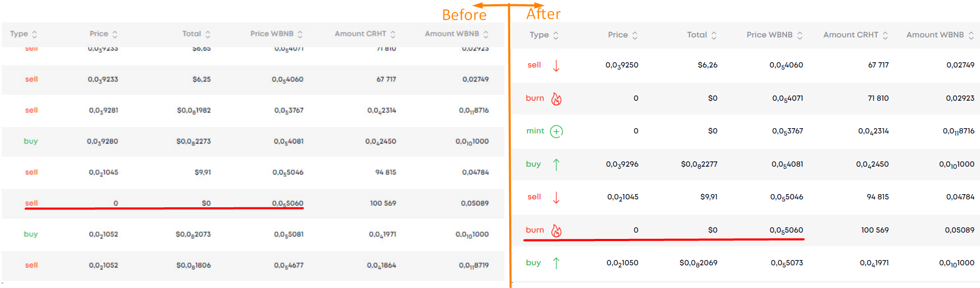Toggle Amount WBNB sort arrows in the After table
Screen dimensions: 980x288
971,35
